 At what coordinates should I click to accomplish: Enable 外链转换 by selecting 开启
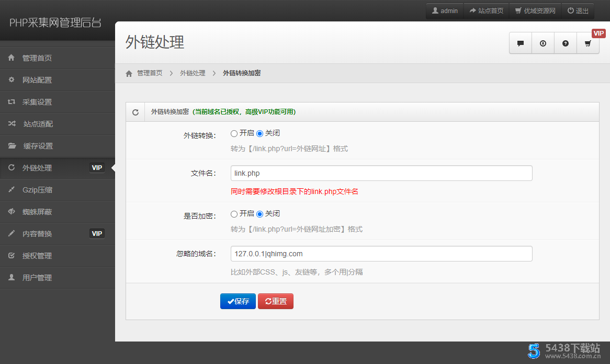234,133
